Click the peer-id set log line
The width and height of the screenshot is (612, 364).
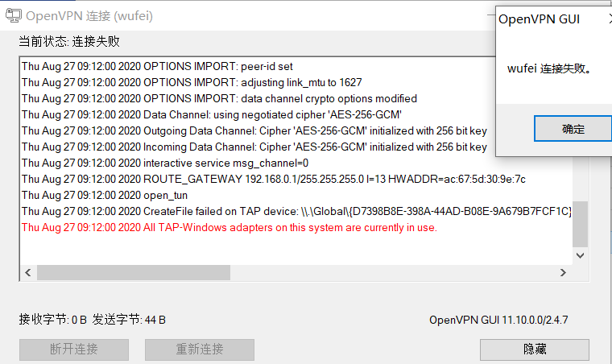click(x=157, y=66)
